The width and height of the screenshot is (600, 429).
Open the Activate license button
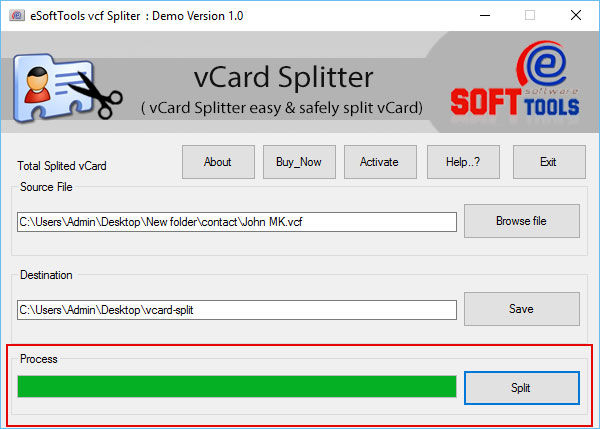tap(380, 162)
